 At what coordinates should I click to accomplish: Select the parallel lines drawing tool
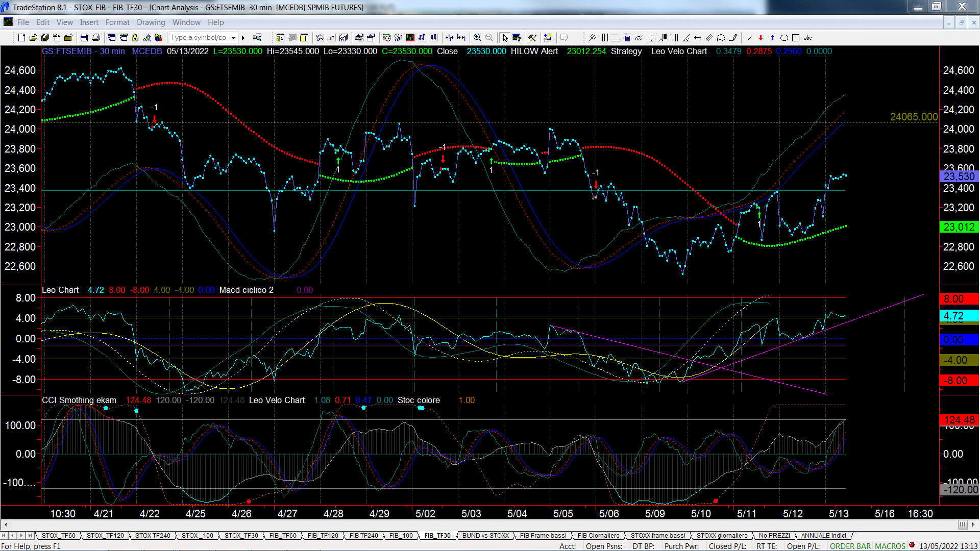point(709,38)
